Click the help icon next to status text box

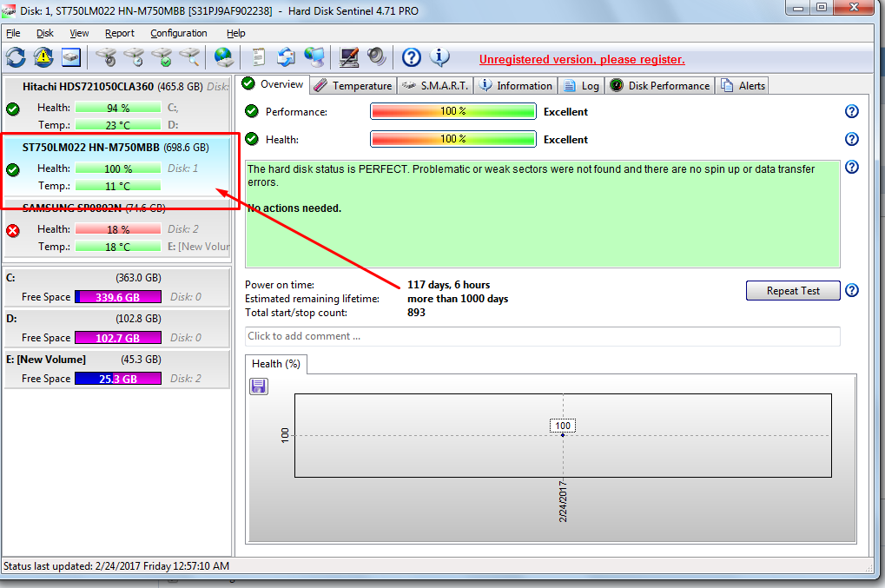click(852, 167)
